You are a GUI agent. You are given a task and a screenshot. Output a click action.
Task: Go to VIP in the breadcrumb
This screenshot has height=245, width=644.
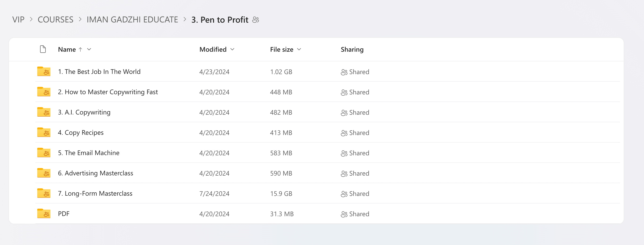18,20
